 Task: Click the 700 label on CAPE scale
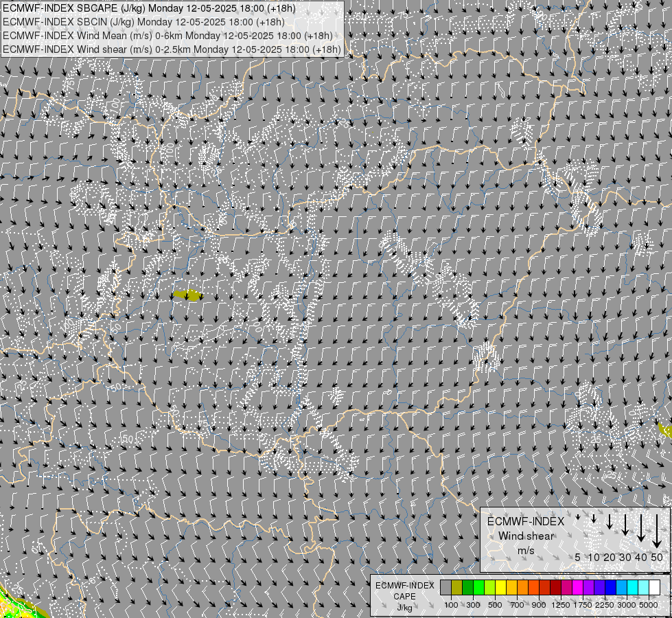pyautogui.click(x=518, y=605)
